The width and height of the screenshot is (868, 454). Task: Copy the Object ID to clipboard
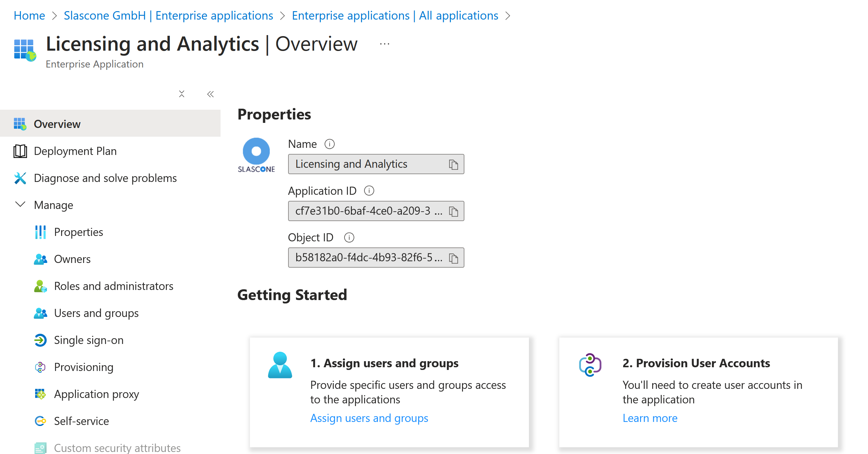453,258
